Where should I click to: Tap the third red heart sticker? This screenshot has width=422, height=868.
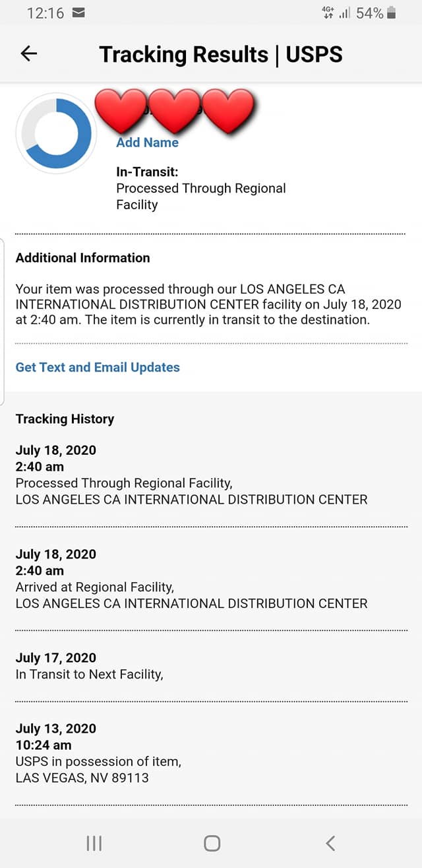point(228,111)
